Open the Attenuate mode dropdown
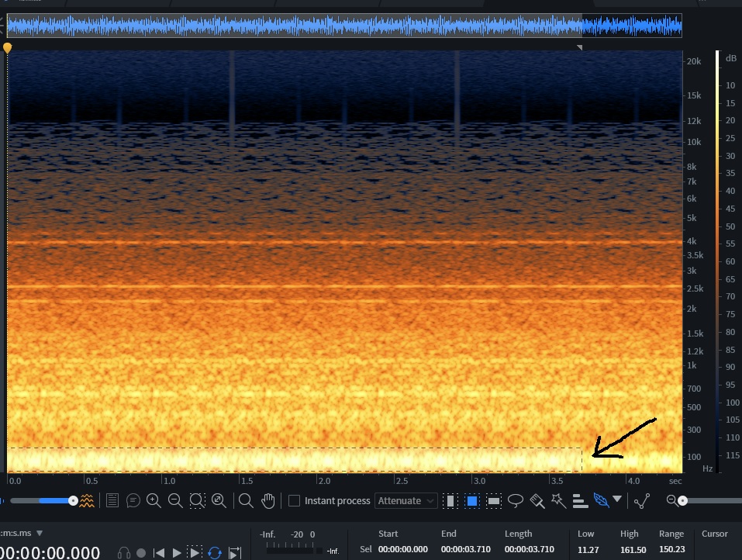 click(406, 500)
